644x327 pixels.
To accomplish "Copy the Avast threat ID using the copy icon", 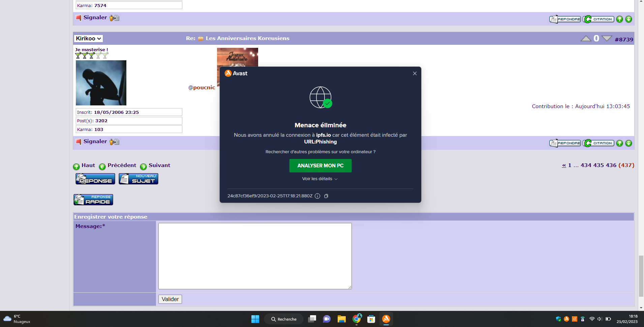I will click(326, 196).
